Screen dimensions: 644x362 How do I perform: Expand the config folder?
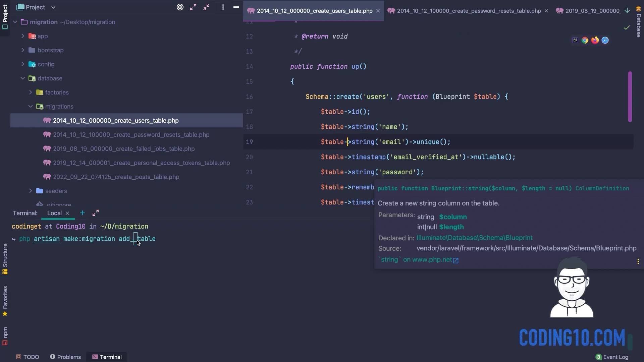tap(23, 64)
